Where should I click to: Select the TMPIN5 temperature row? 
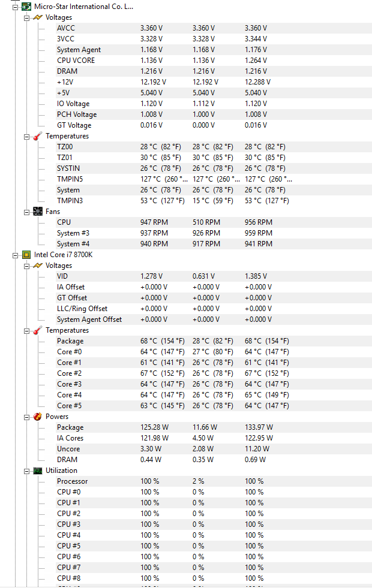(214, 179)
